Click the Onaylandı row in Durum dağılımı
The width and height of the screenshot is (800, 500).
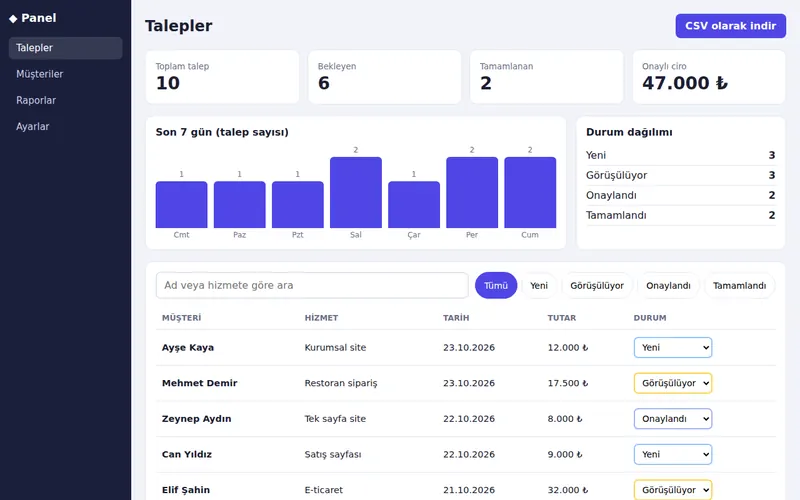point(681,195)
